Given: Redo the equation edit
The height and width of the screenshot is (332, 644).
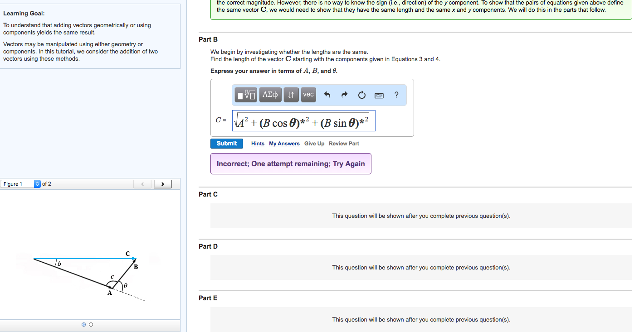Looking at the screenshot, I should pyautogui.click(x=344, y=95).
